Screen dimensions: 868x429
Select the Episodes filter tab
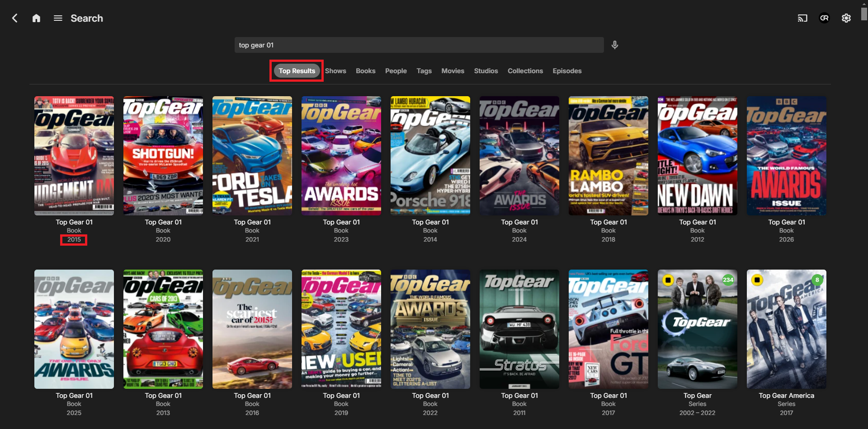[567, 71]
